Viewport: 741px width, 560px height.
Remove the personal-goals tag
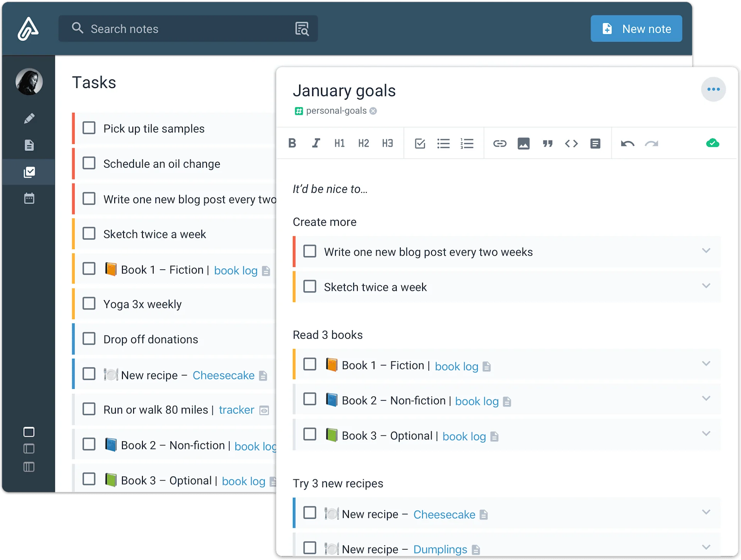[373, 111]
